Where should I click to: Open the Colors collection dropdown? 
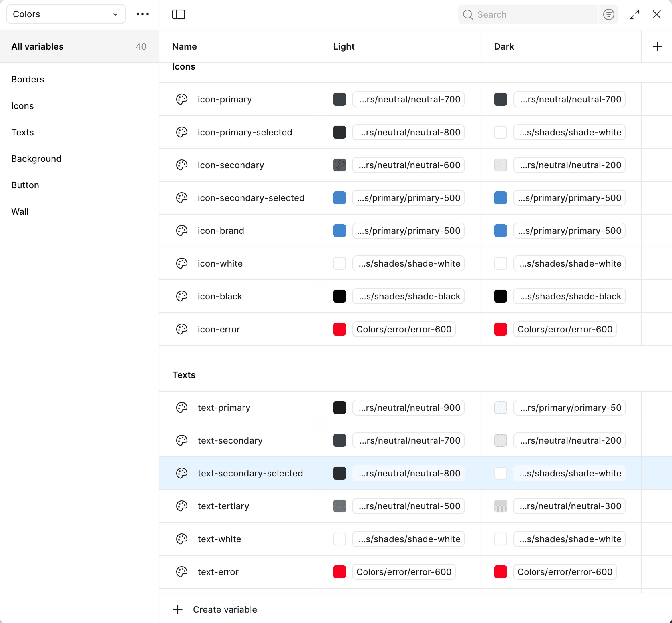pos(66,14)
